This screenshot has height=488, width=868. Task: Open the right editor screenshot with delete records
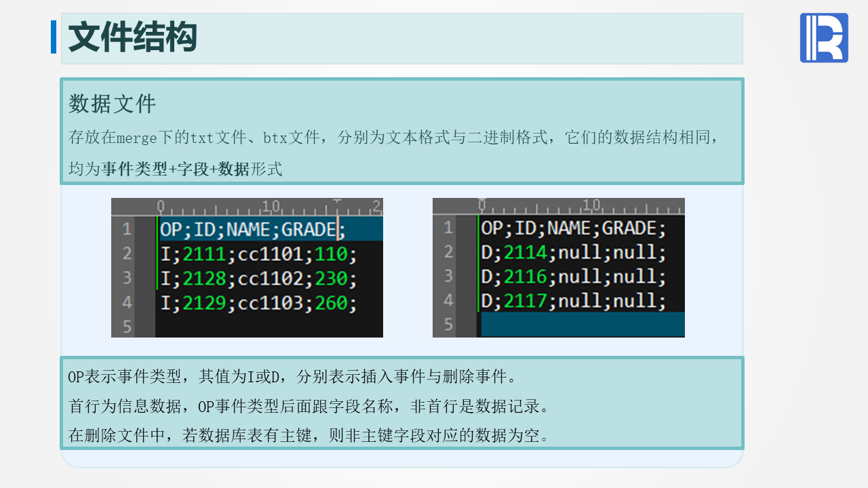tap(559, 267)
